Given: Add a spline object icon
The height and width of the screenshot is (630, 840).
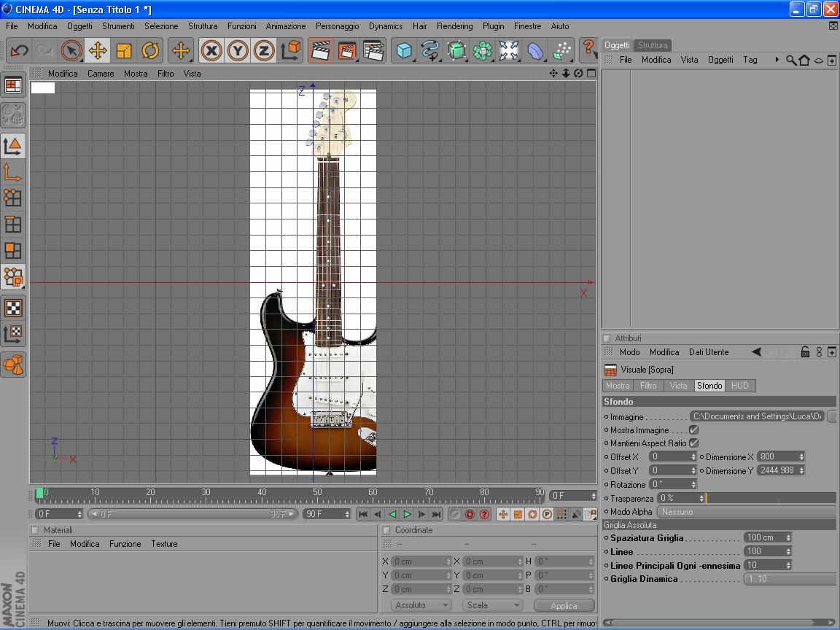Looking at the screenshot, I should 430,51.
